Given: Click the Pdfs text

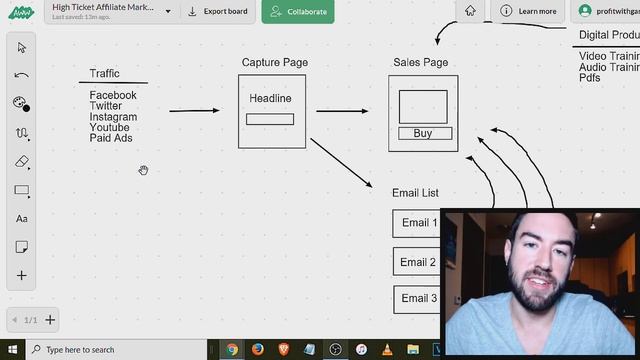Looking at the screenshot, I should [589, 78].
